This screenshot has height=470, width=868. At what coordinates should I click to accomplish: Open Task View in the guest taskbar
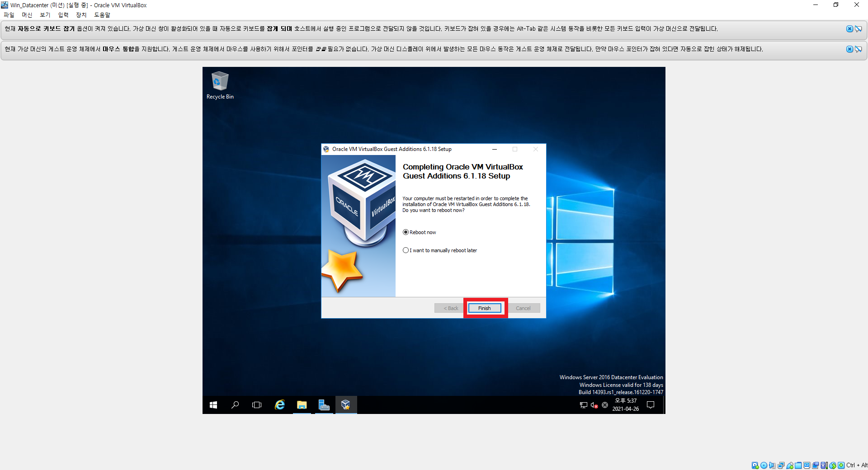pyautogui.click(x=257, y=405)
